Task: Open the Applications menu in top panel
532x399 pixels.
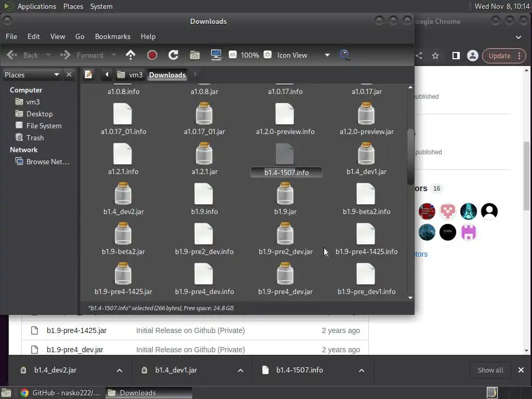Action: (x=37, y=6)
